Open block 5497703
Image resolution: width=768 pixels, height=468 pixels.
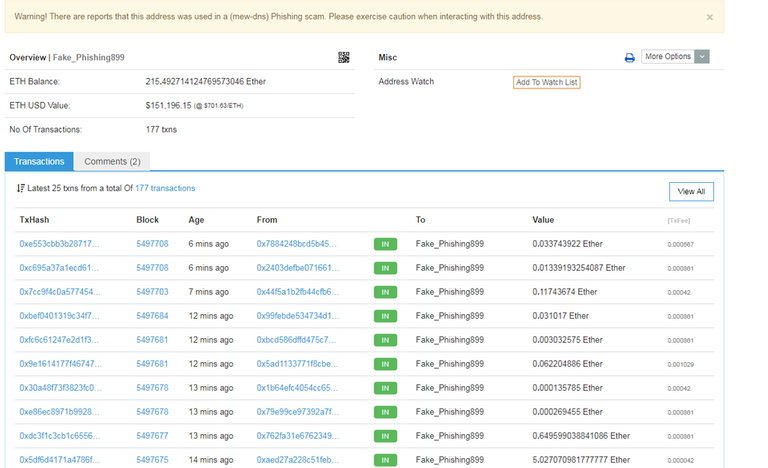pos(152,292)
